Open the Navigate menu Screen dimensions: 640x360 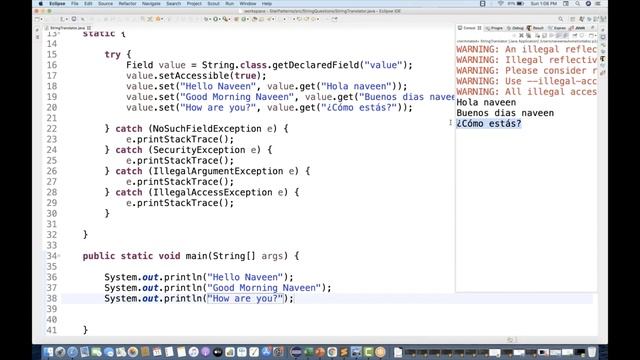coord(151,4)
